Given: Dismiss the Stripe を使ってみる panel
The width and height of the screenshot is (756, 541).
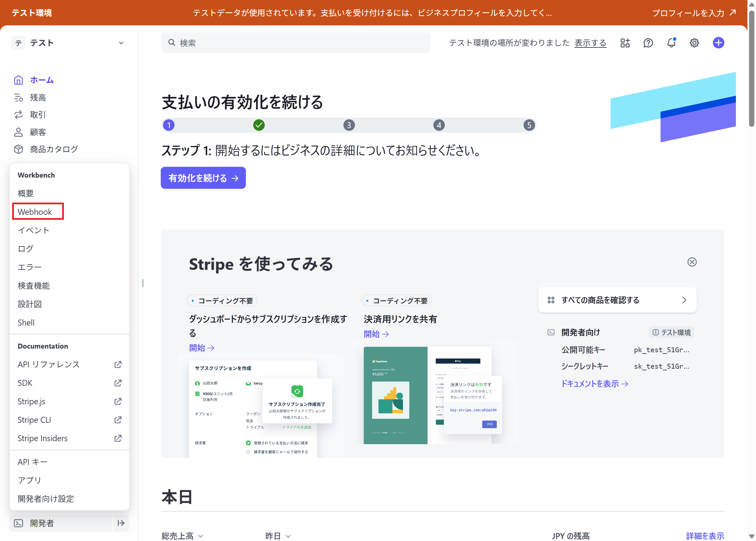Looking at the screenshot, I should (692, 262).
